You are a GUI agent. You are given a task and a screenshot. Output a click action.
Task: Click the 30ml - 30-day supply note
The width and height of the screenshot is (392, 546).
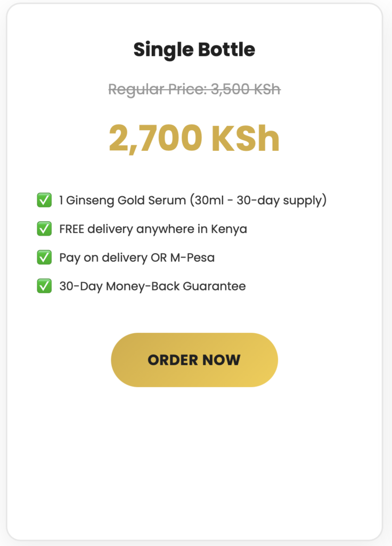[258, 200]
